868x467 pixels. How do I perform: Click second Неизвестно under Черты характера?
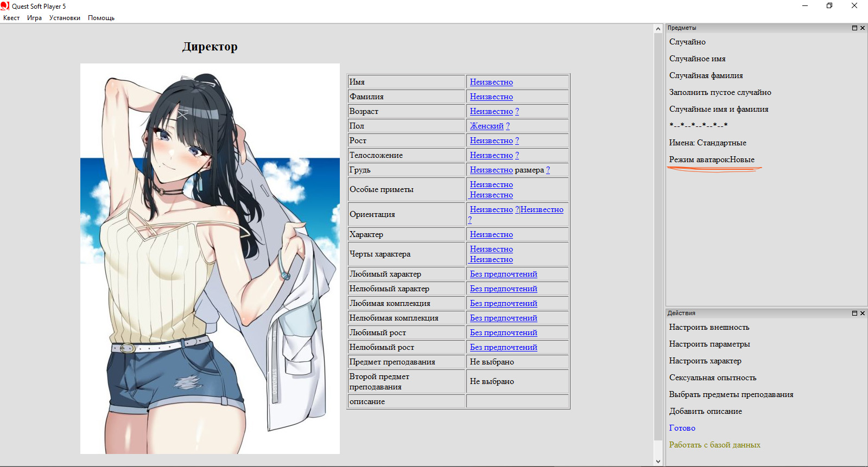coord(491,259)
